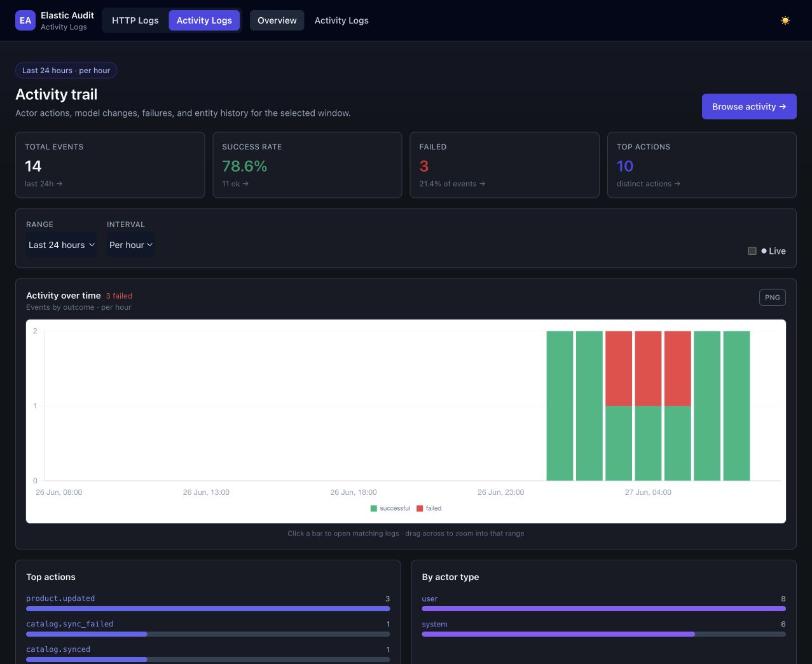Open the Overview sub-tab

(x=277, y=20)
